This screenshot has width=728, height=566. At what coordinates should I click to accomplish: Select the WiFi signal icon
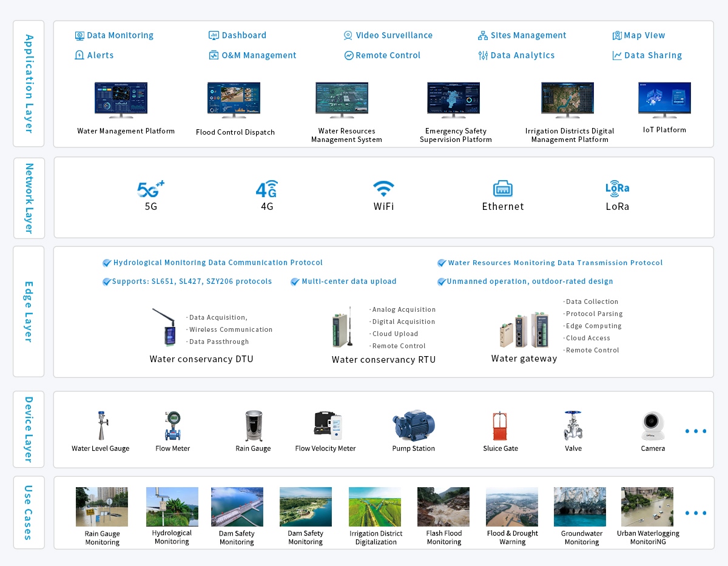[383, 189]
